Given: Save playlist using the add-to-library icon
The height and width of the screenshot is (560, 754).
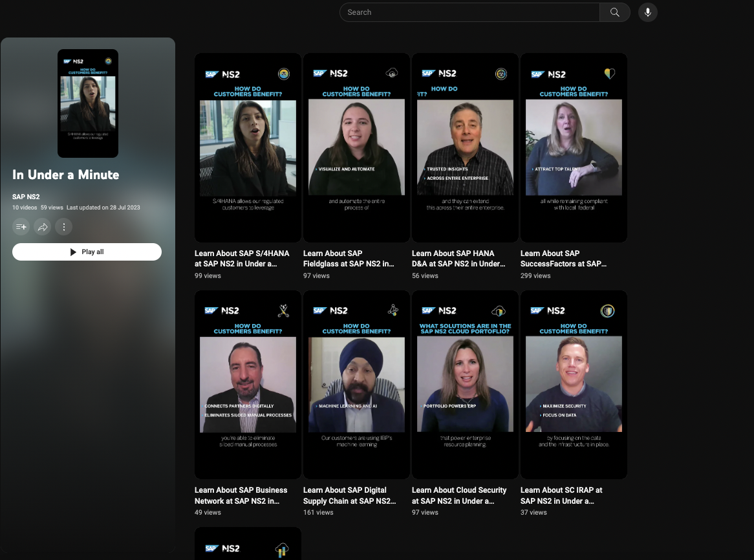Looking at the screenshot, I should (21, 227).
